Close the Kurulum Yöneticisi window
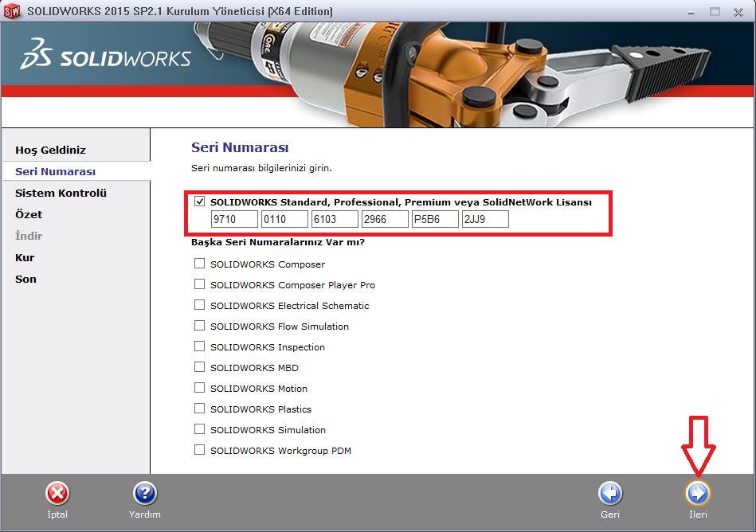756x532 pixels. pos(738,12)
